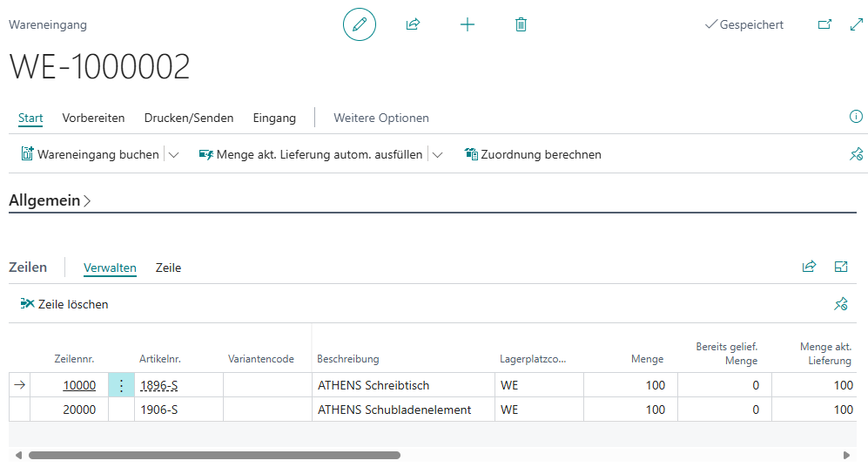Screen dimensions: 868x474
Task: Share the Zeilen section via icon
Action: 809,267
